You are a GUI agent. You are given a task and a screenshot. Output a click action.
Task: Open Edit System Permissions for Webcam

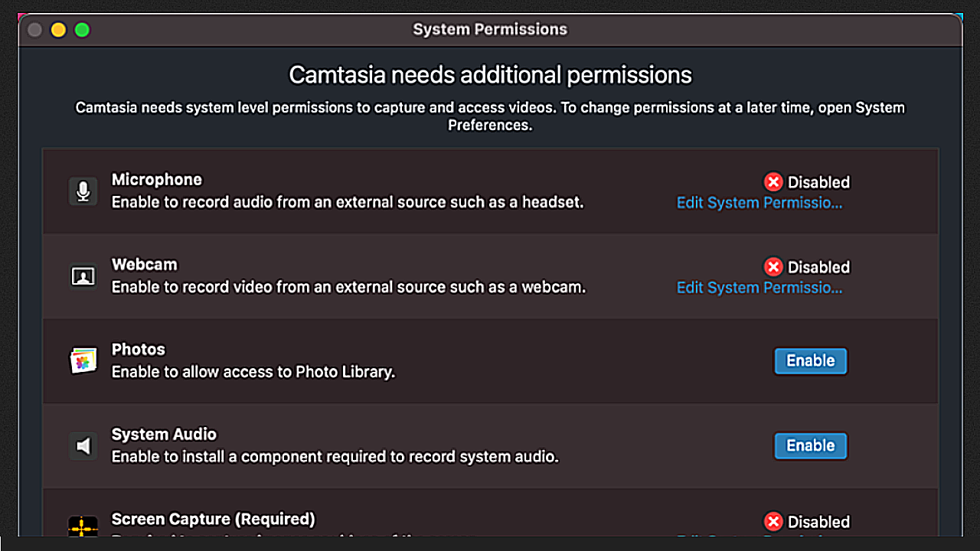(x=759, y=288)
